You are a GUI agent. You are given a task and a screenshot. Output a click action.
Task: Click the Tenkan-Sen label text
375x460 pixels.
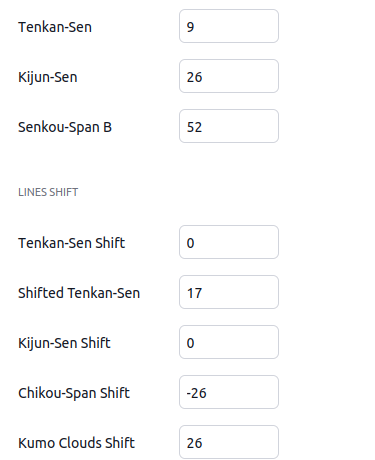(x=55, y=27)
